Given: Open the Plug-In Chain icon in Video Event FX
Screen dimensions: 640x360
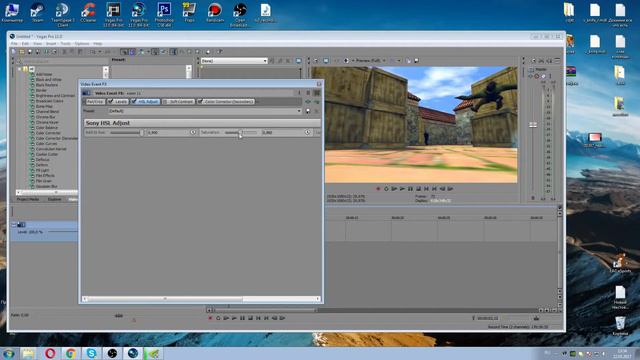Looking at the screenshot, I should [308, 102].
